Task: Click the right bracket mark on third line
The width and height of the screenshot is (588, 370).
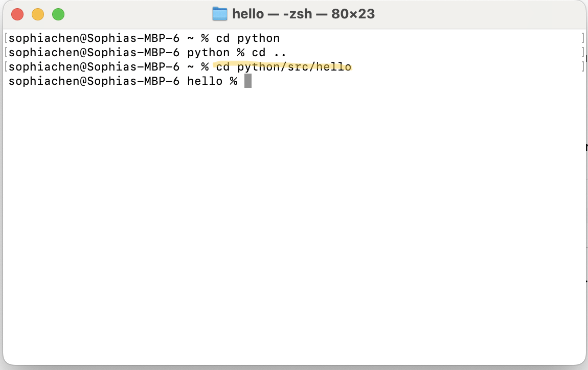Action: (582, 67)
